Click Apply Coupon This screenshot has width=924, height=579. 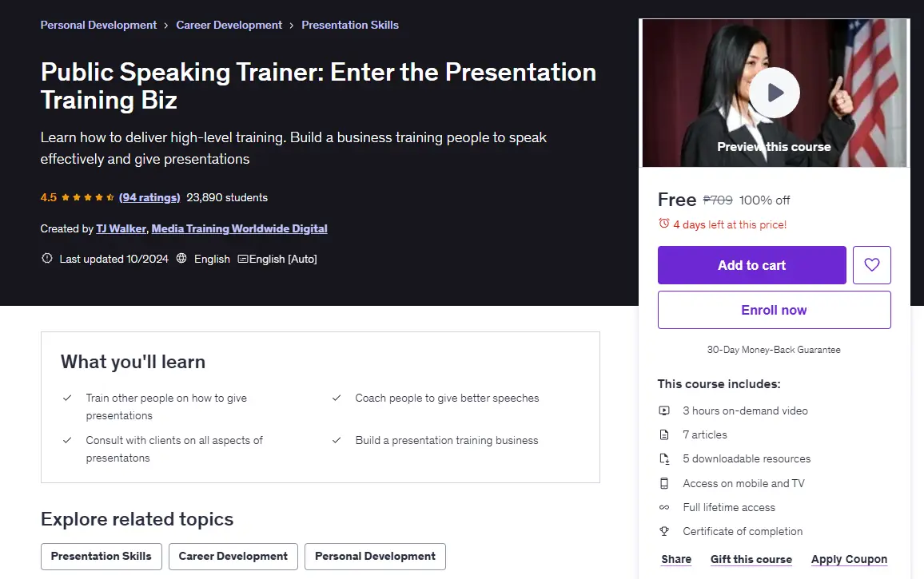[x=849, y=559]
